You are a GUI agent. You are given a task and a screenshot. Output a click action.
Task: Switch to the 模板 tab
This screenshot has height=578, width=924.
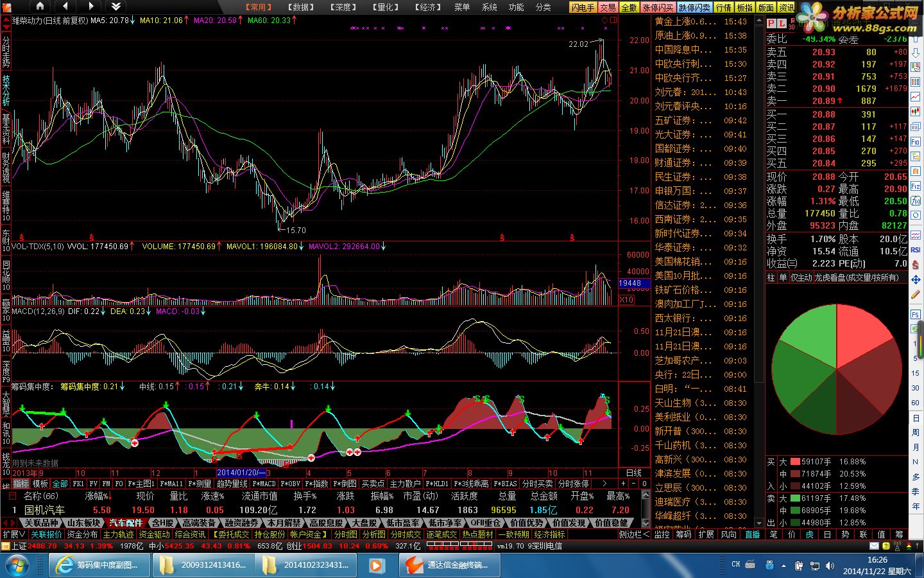point(40,484)
